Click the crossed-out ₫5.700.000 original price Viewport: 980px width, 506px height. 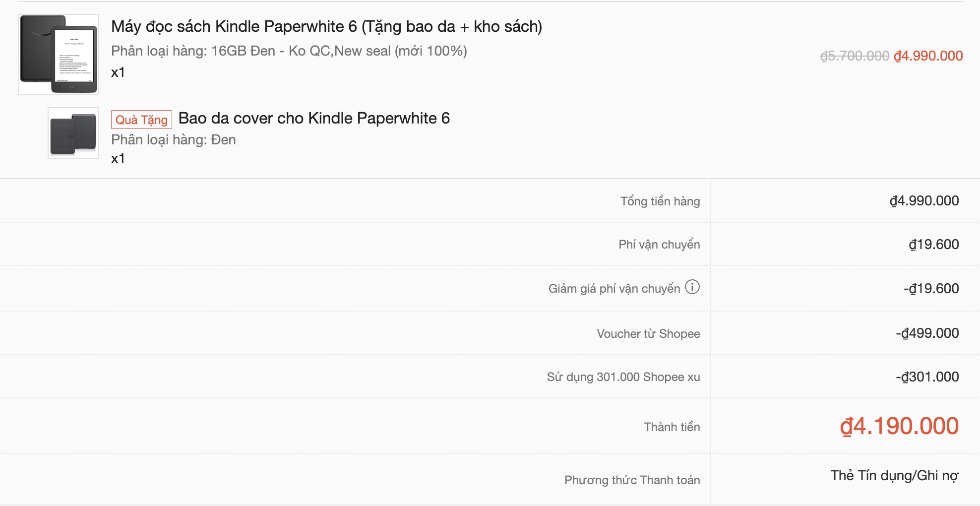(x=854, y=56)
